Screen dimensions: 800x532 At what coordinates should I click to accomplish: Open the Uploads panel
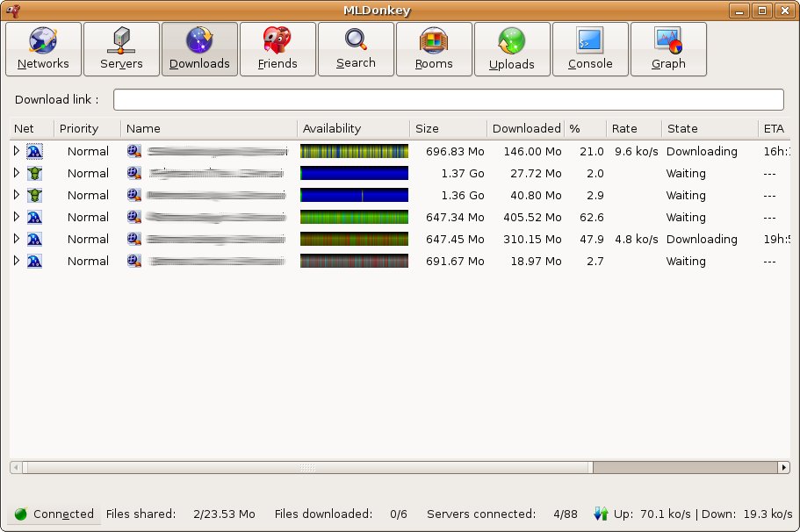click(x=512, y=49)
